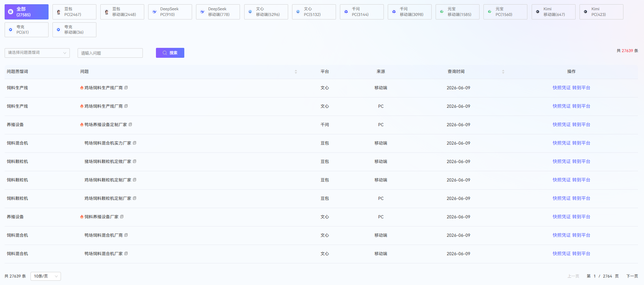Copy the question 鸭场饲料混合机厂商
644x285 pixels.
click(126, 235)
